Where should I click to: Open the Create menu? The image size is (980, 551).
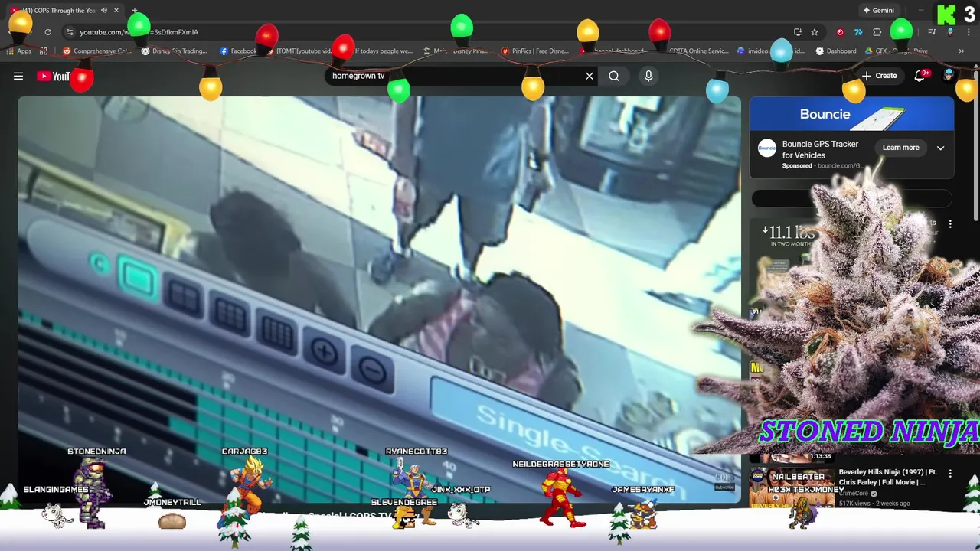click(879, 76)
